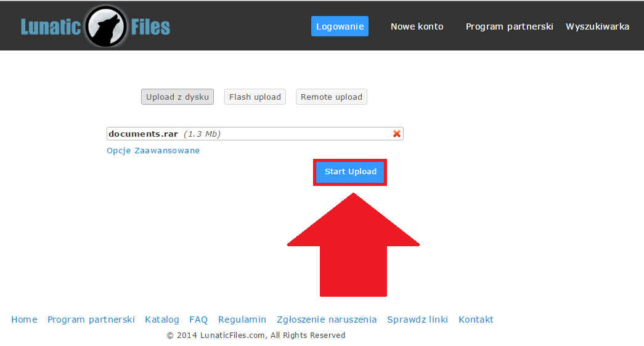The image size is (644, 346).
Task: Select the Upload z dysku tab
Action: point(177,97)
